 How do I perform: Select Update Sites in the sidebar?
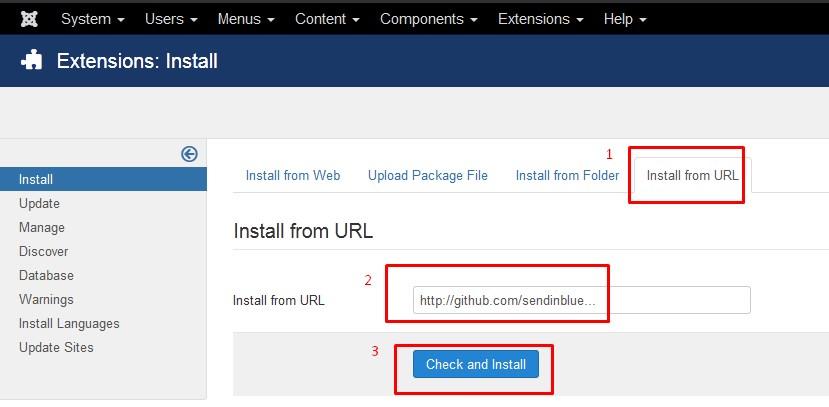(56, 347)
